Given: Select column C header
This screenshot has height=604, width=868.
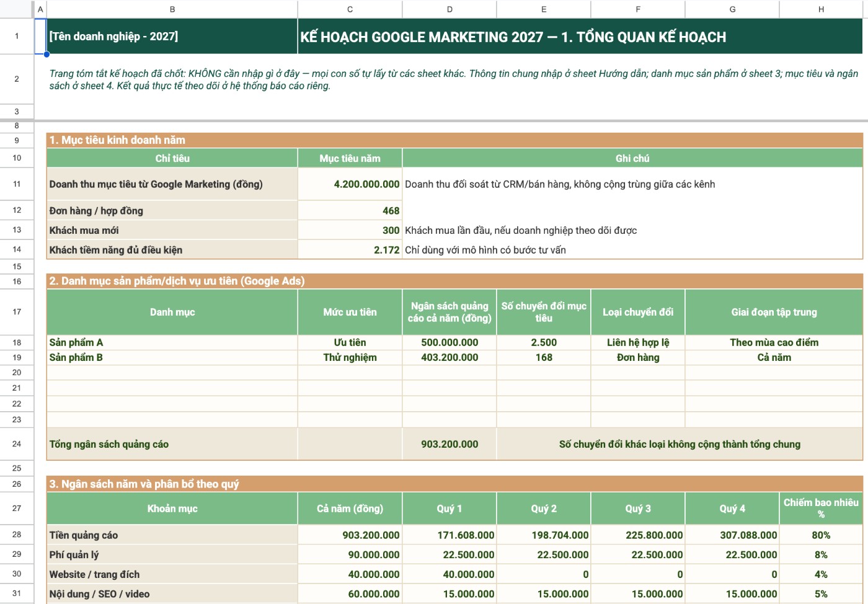Looking at the screenshot, I should click(350, 9).
